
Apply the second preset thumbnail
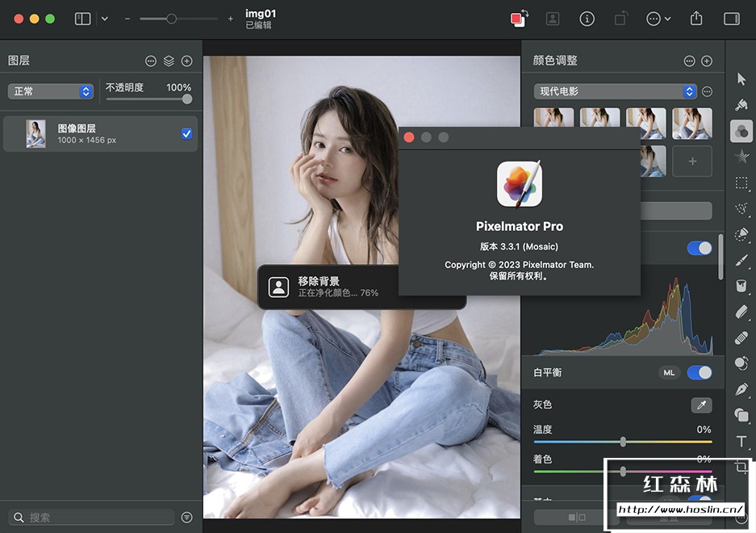click(x=599, y=117)
